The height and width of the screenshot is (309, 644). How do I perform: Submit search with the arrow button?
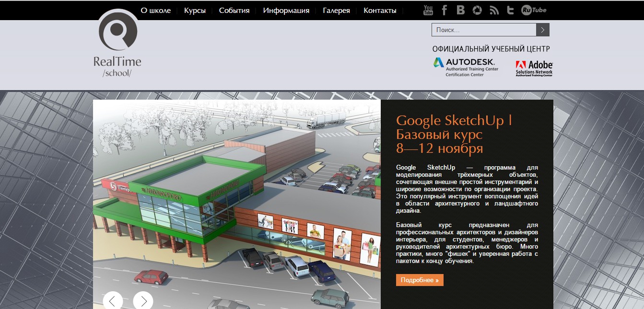[543, 30]
